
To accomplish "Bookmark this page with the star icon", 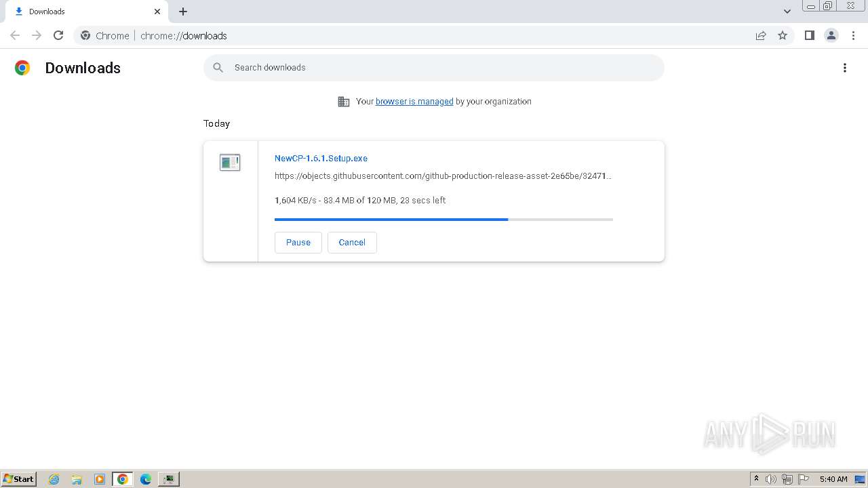I will pyautogui.click(x=783, y=35).
